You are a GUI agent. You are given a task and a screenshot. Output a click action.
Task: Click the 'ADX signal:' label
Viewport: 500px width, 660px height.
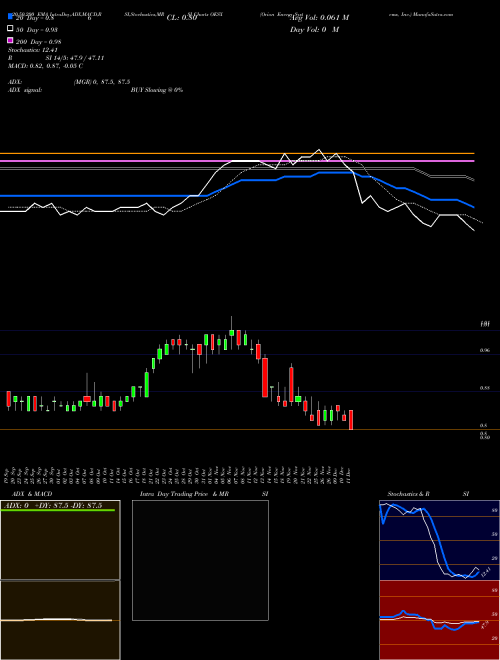25,90
